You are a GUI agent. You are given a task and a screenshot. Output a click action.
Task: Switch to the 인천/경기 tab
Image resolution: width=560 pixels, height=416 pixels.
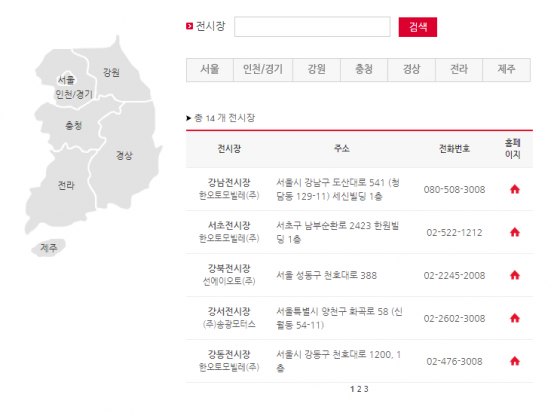pyautogui.click(x=263, y=70)
